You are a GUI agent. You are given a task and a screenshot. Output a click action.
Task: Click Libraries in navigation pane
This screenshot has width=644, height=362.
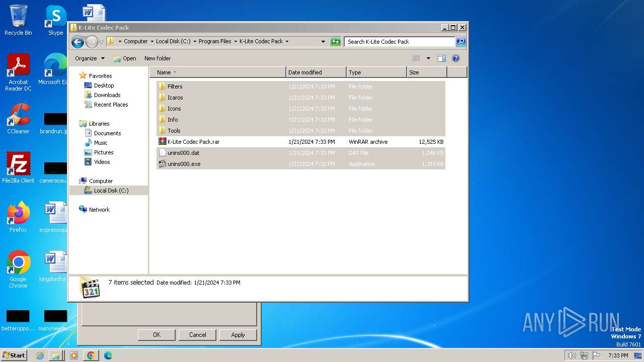coord(99,124)
